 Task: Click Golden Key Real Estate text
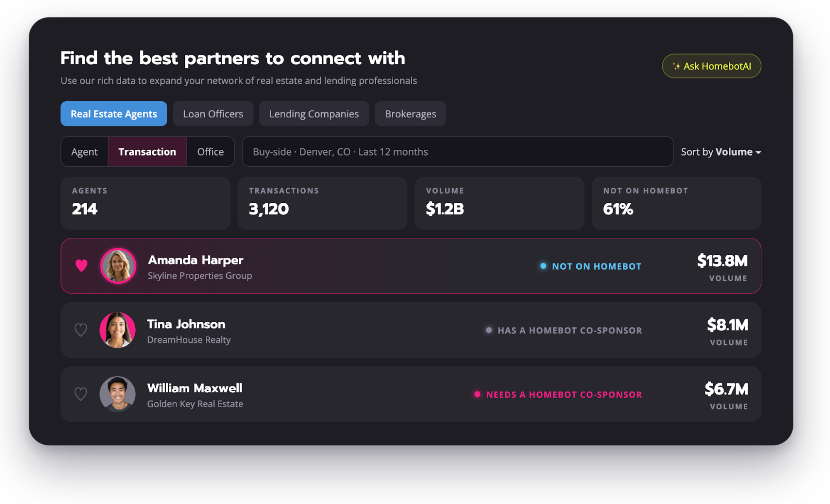click(x=195, y=404)
